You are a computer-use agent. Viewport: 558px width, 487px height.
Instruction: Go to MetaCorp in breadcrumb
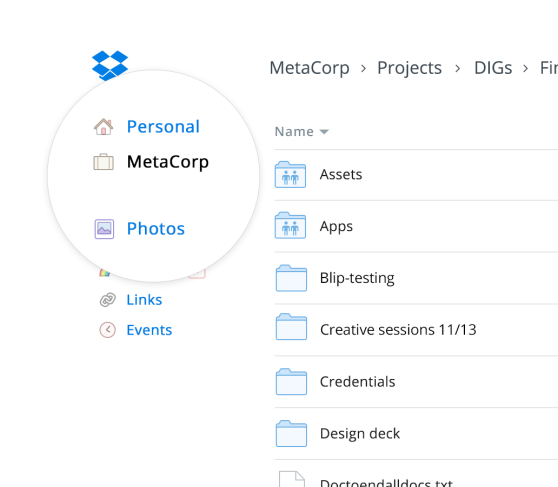coord(310,68)
